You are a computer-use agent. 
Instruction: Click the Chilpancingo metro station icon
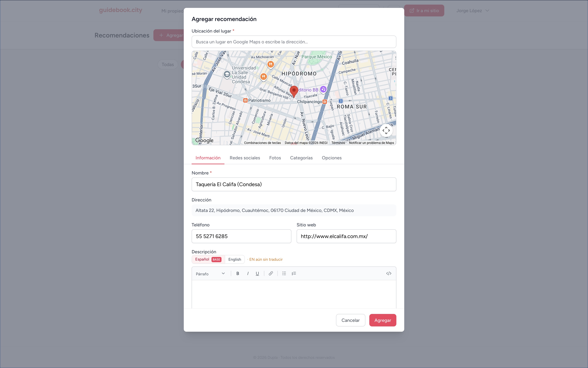(x=325, y=102)
